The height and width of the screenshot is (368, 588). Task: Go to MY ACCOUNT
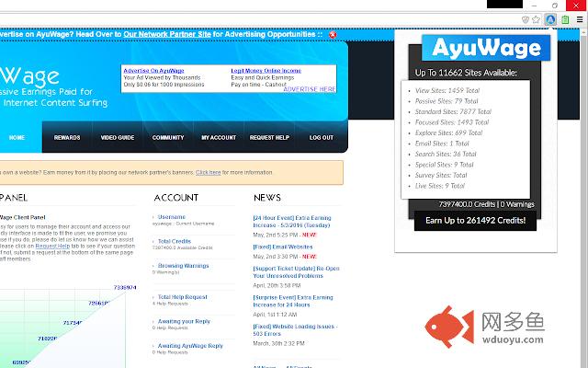coord(219,137)
